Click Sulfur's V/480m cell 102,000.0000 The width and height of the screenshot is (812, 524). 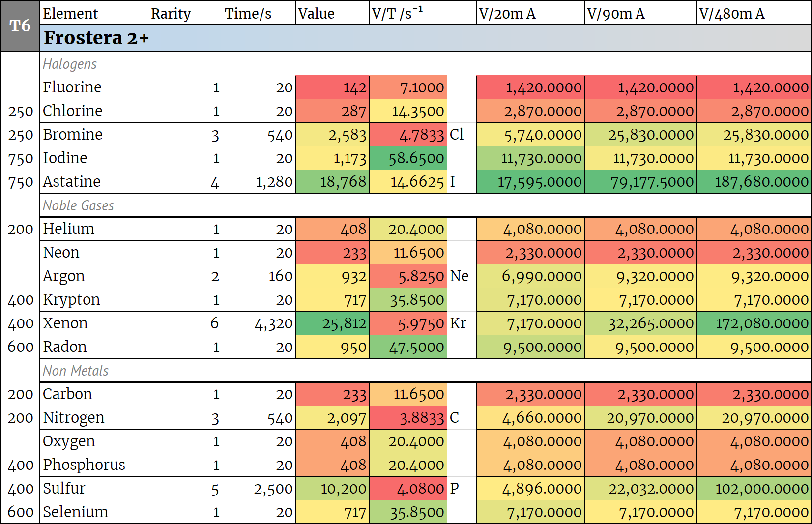[x=754, y=489]
